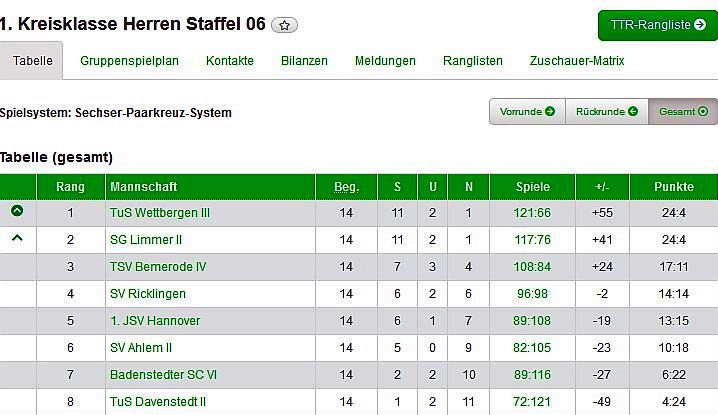This screenshot has height=415, width=718.
Task: Click the 121:66 games score link
Action: [532, 213]
